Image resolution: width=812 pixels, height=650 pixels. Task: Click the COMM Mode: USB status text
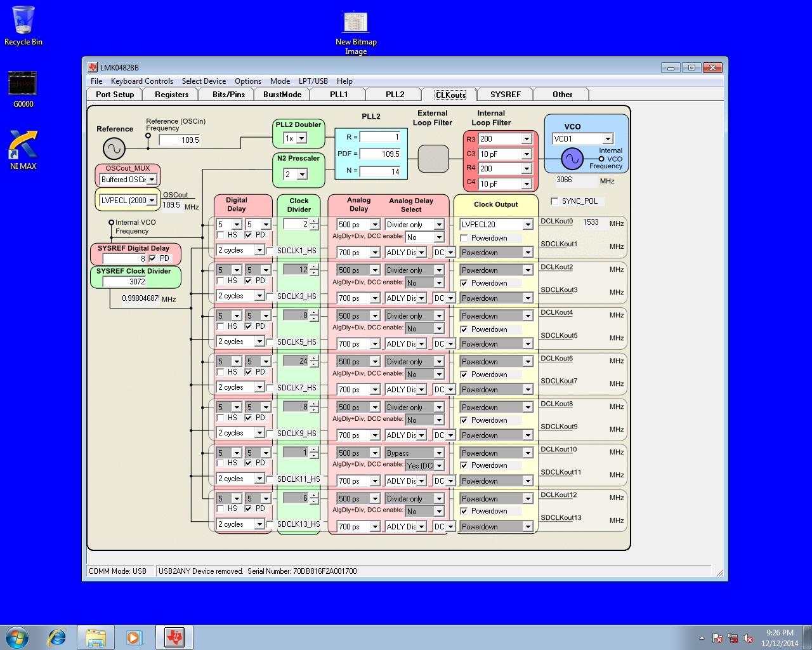pos(117,571)
